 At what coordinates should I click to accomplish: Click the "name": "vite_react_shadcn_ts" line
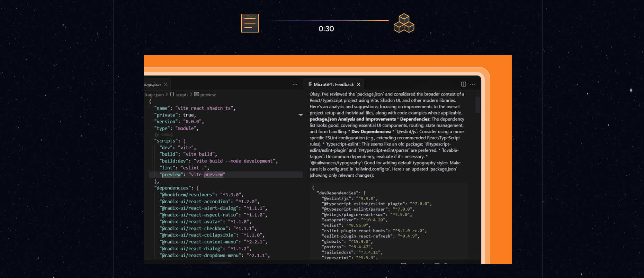tap(195, 108)
